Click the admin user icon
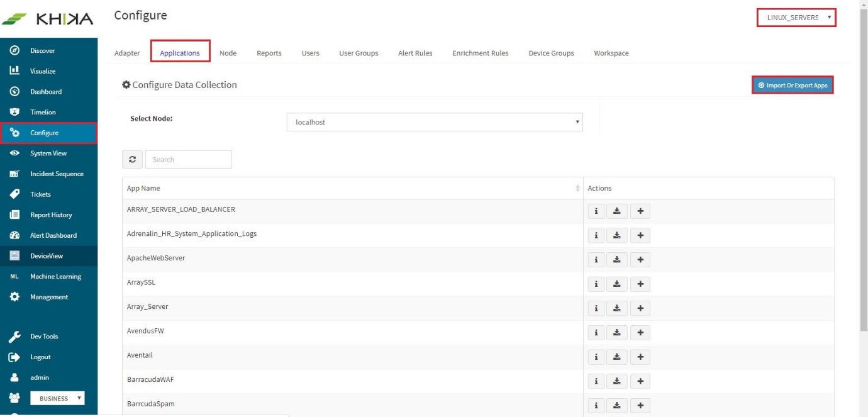Viewport: 868px width, 417px height. pyautogui.click(x=14, y=377)
